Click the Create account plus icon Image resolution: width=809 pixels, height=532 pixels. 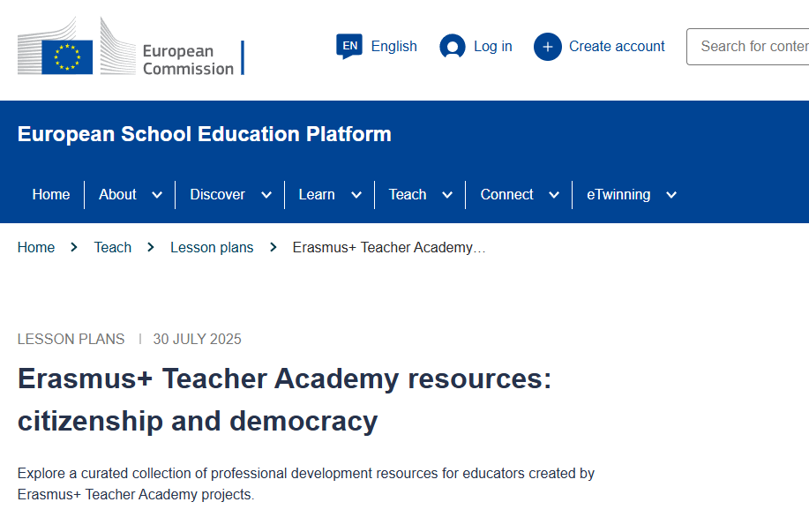click(x=547, y=47)
